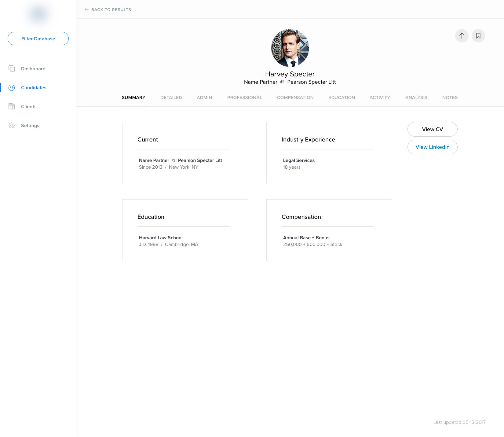Open the Notes tab
The width and height of the screenshot is (504, 437).
450,97
